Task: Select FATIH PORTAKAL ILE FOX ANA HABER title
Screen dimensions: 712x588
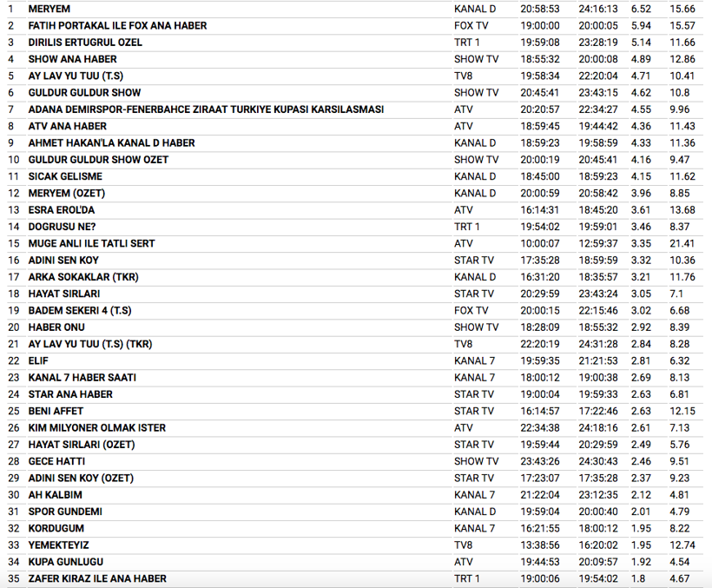Action: coord(117,25)
